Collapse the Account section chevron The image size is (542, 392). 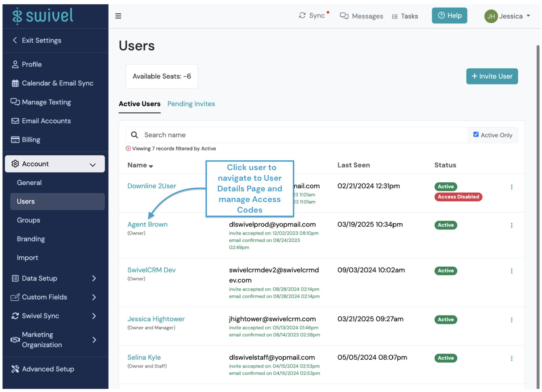point(93,165)
